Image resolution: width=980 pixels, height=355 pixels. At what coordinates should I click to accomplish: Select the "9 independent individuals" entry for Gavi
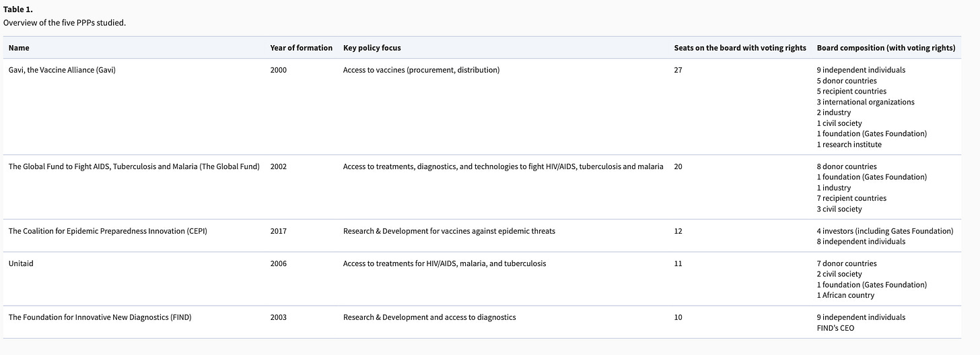pyautogui.click(x=861, y=70)
